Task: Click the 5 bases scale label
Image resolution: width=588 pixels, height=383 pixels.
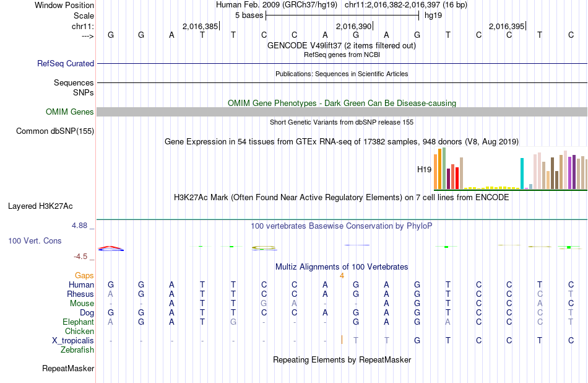Action: point(249,15)
